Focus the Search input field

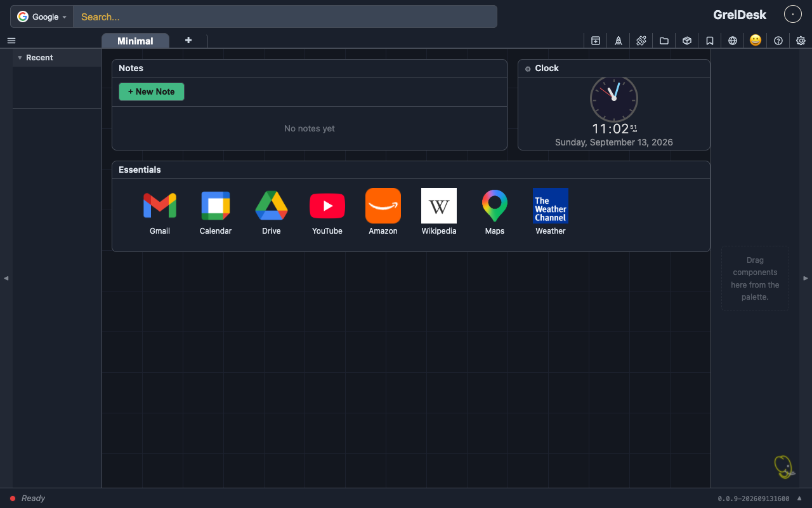click(285, 17)
